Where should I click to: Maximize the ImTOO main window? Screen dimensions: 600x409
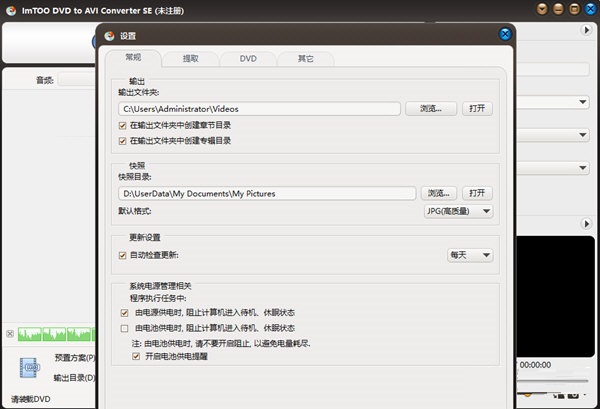(x=574, y=9)
